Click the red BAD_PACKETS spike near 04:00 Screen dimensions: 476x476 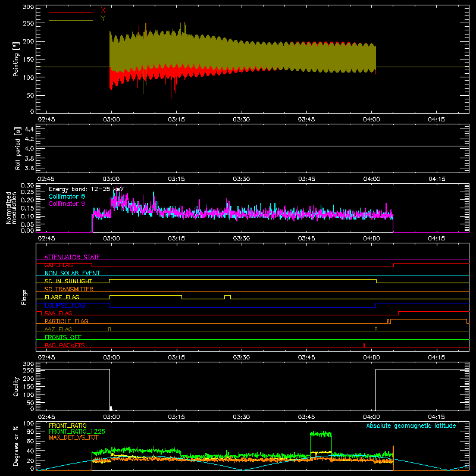pyautogui.click(x=364, y=345)
